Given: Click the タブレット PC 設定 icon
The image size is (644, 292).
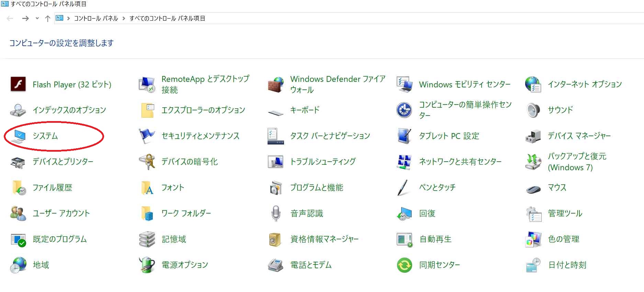Looking at the screenshot, I should pyautogui.click(x=404, y=136).
